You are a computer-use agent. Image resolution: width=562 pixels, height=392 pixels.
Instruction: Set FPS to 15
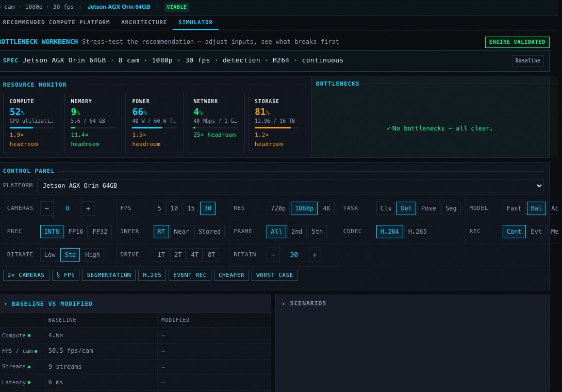click(x=191, y=208)
